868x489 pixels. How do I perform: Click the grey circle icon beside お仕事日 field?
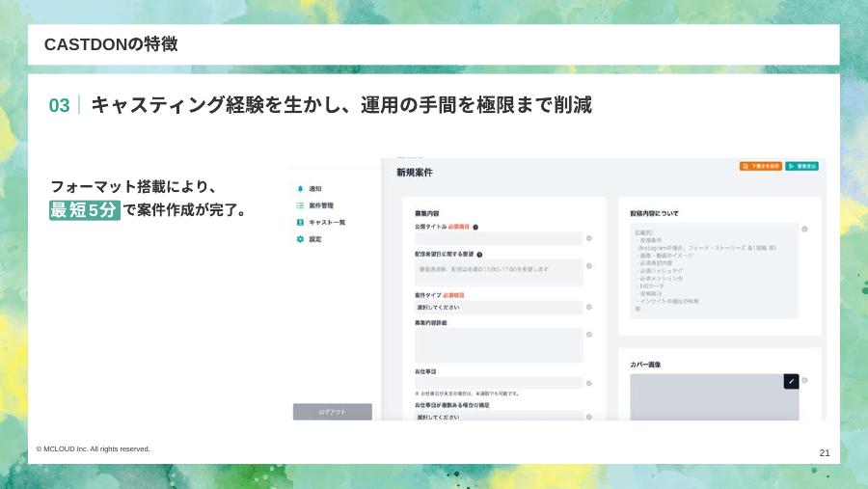[589, 383]
